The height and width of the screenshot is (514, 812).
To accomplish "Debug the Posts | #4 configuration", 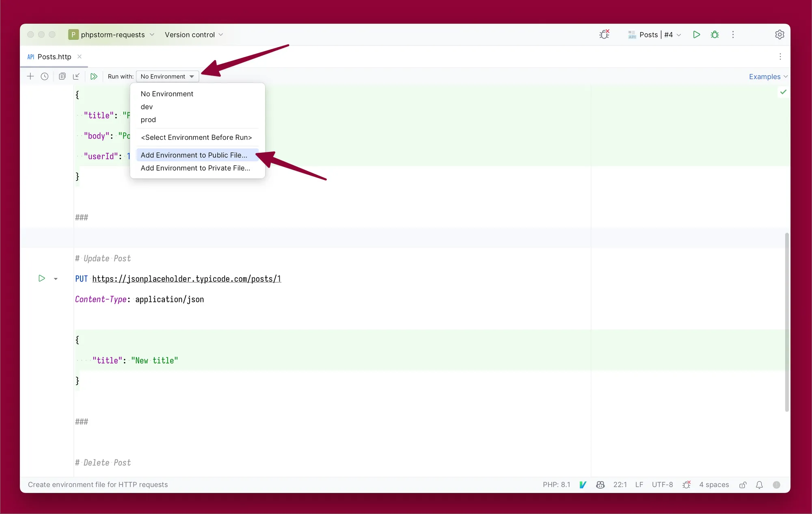I will pyautogui.click(x=715, y=35).
